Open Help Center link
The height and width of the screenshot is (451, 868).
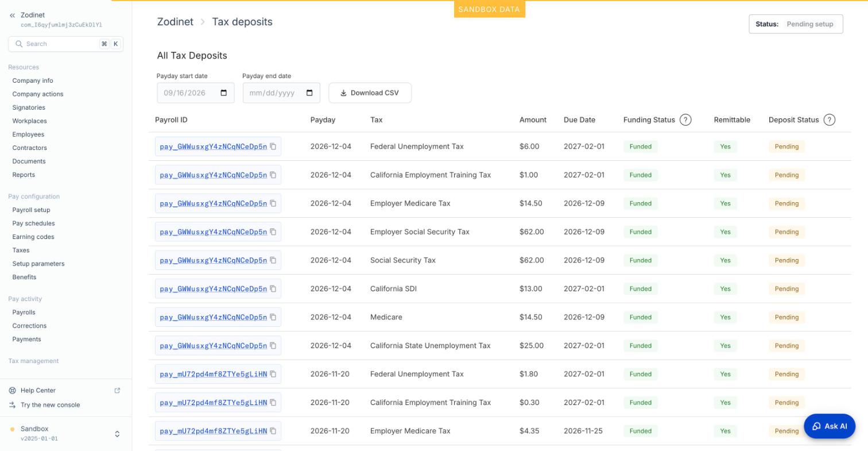click(38, 391)
